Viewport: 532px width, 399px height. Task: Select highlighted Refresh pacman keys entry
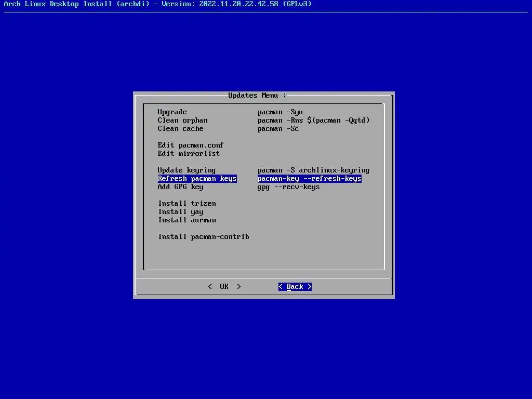197,179
